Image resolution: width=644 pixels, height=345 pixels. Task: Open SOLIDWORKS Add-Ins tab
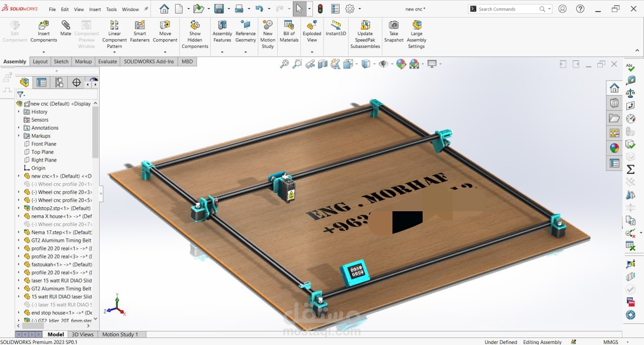pos(149,61)
